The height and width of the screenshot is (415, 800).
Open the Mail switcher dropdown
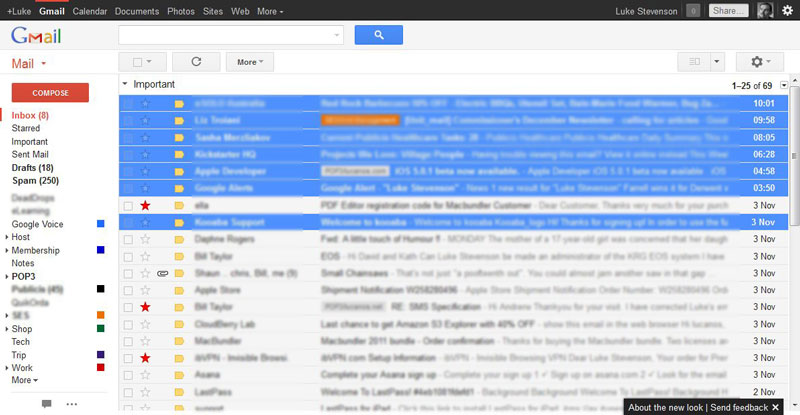(29, 64)
